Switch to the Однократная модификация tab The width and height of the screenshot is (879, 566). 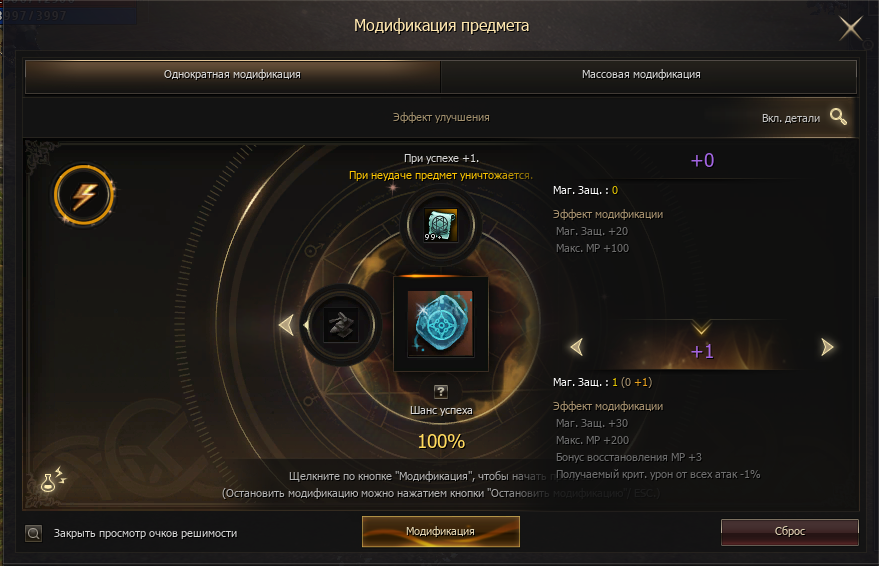coord(233,75)
